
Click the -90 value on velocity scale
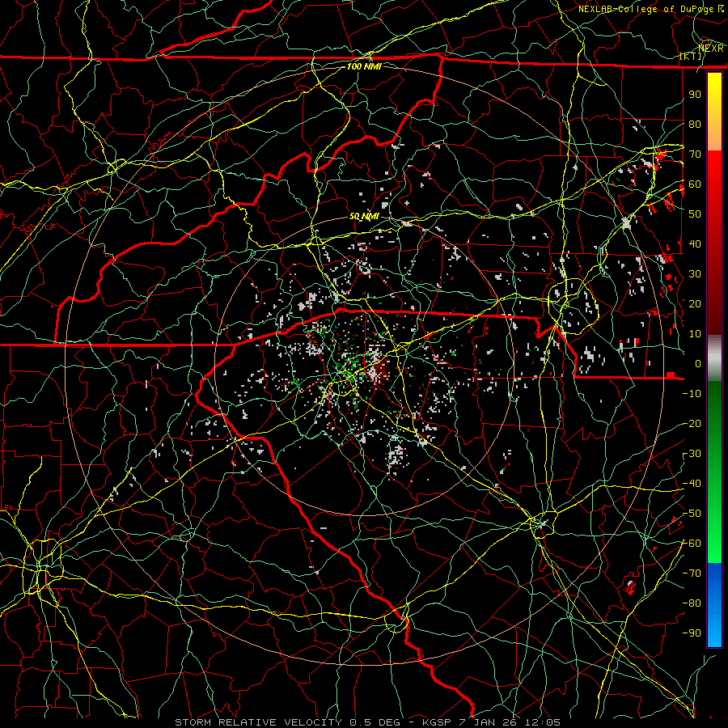point(692,633)
